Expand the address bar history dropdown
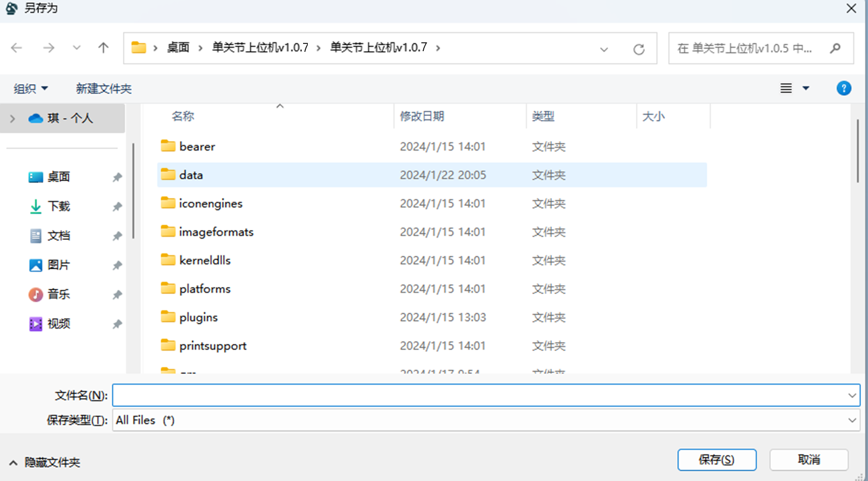The image size is (868, 481). 604,49
